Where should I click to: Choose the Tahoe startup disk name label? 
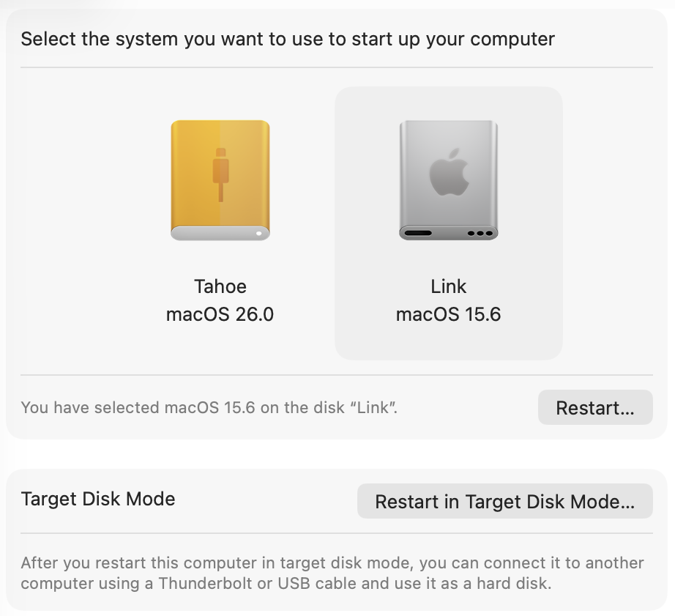click(x=220, y=286)
